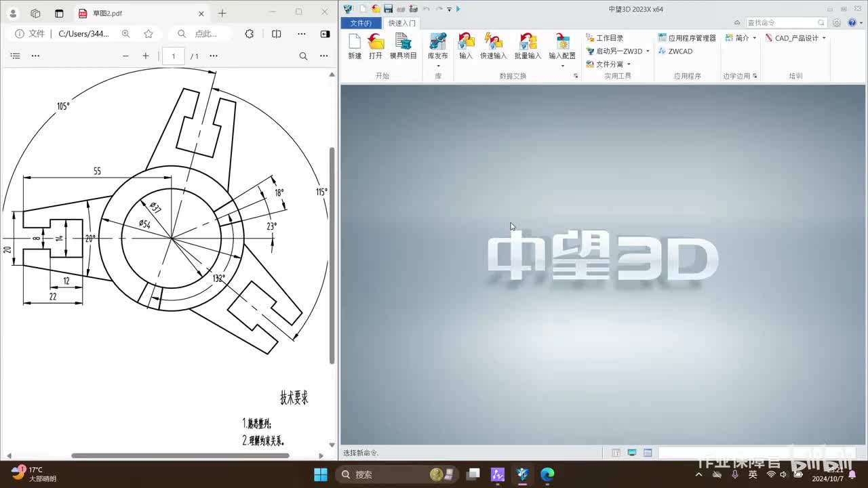Click PDF vertical scrollbar

(332, 254)
